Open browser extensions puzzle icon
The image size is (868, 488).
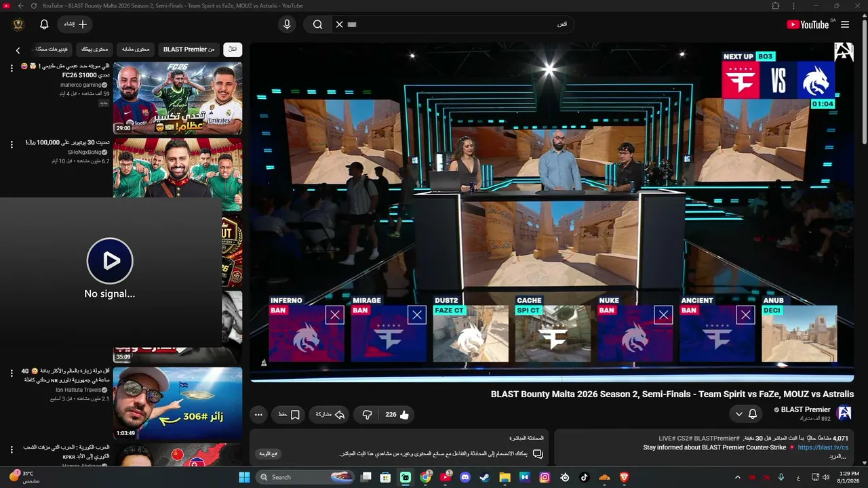click(x=776, y=6)
